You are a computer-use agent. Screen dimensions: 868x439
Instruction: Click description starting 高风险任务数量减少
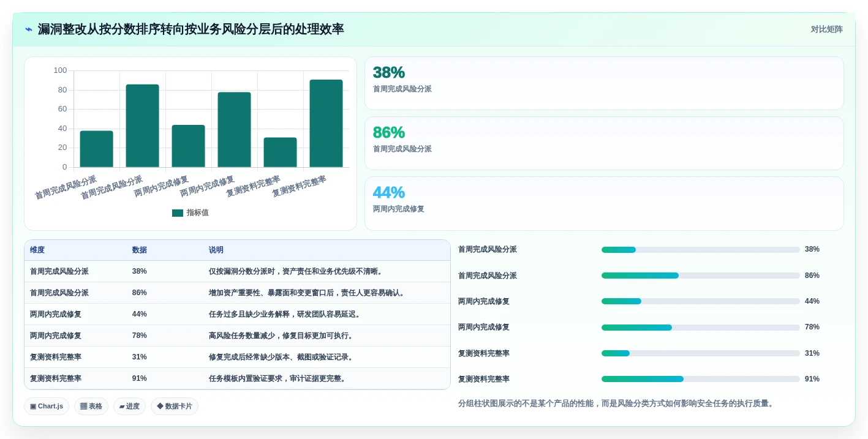click(x=282, y=336)
